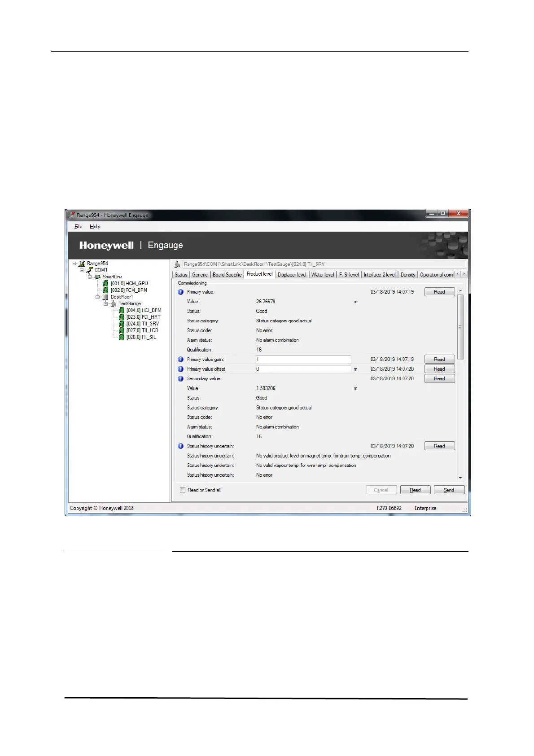This screenshot has width=534, height=756.
Task: Click the R270 B6892 status bar entry
Action: click(389, 509)
